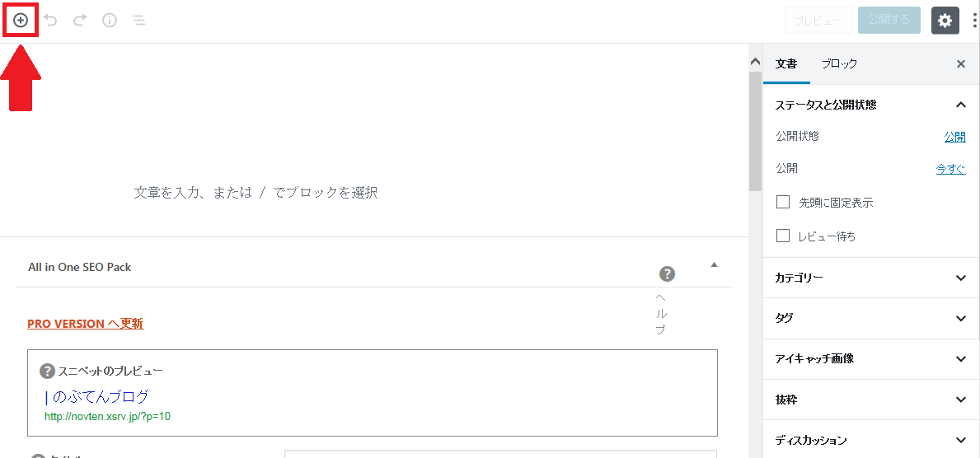
Task: Check the レビュー待ち checkbox
Action: point(783,236)
